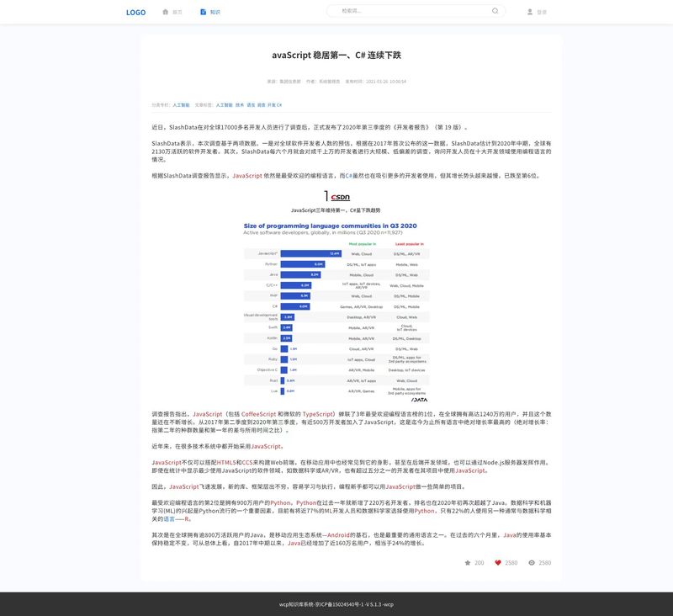673x616 pixels.
Task: Select the C# article tag
Action: [279, 105]
